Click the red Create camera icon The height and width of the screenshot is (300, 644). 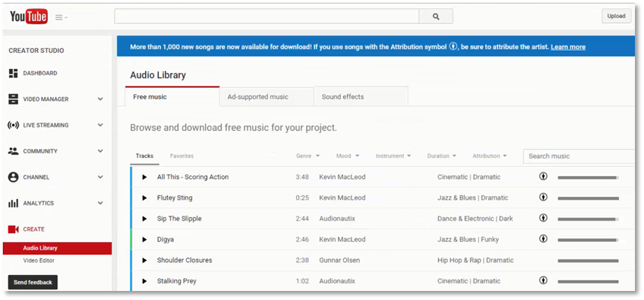click(13, 229)
